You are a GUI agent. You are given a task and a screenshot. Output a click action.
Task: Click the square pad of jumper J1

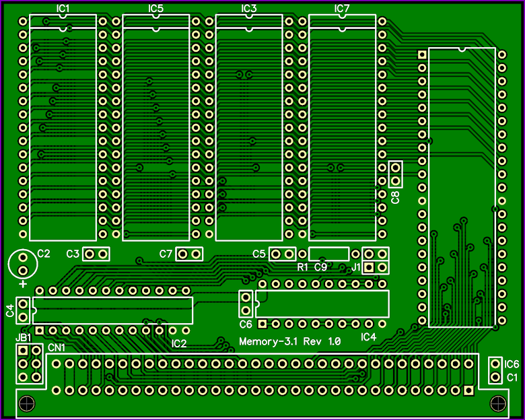coord(369,267)
